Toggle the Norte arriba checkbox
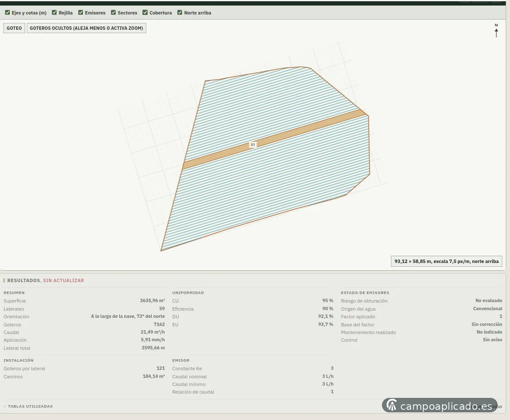This screenshot has height=420, width=510. pos(179,13)
